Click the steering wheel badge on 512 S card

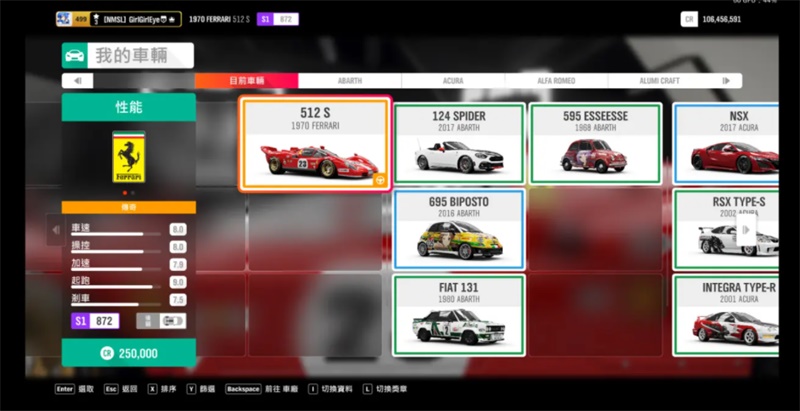pyautogui.click(x=380, y=179)
